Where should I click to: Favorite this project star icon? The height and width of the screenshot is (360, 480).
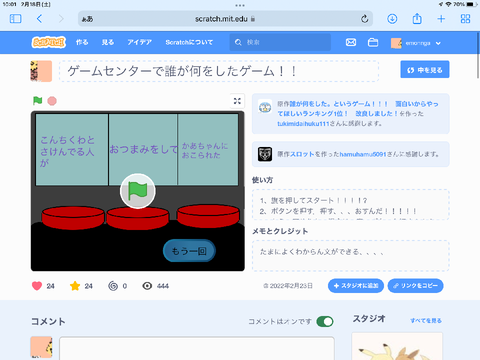point(75,286)
